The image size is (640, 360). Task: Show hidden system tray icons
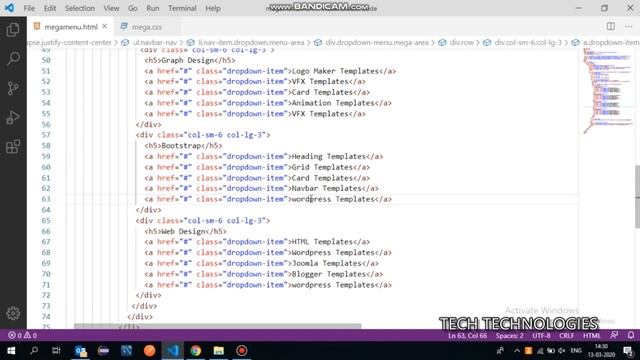(x=517, y=351)
